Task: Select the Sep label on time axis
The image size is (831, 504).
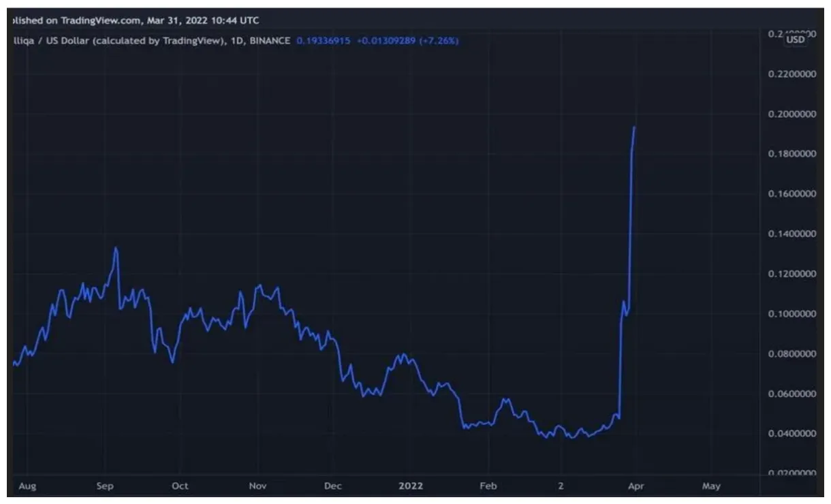Action: [x=105, y=486]
